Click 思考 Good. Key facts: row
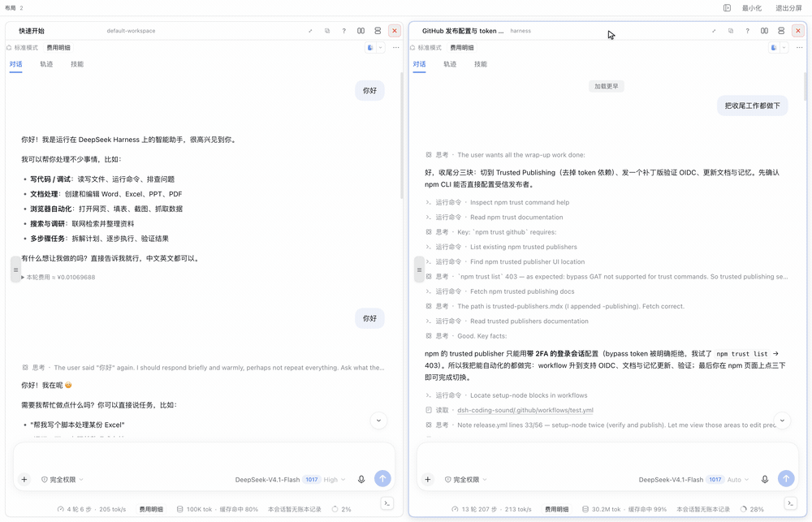Viewport: 812px width, 522px height. coord(466,336)
